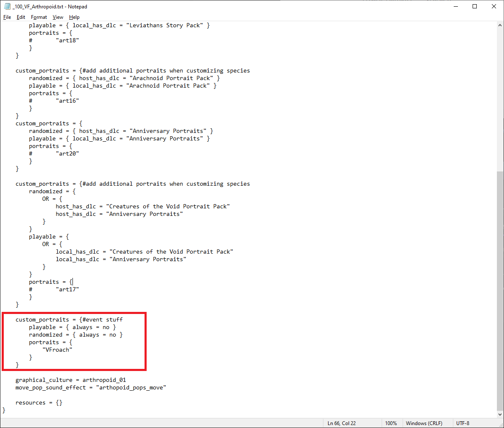Click the line containing only "custom_portraits = {"

(x=49, y=123)
